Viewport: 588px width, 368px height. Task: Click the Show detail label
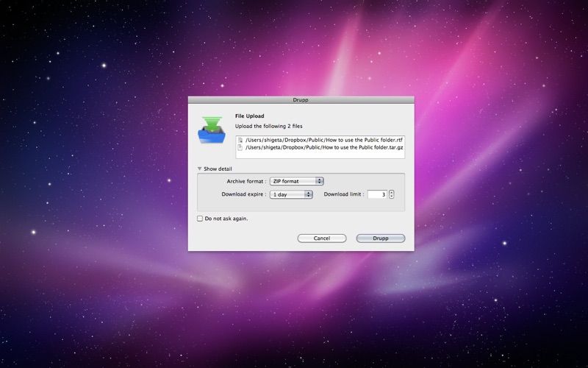(218, 169)
